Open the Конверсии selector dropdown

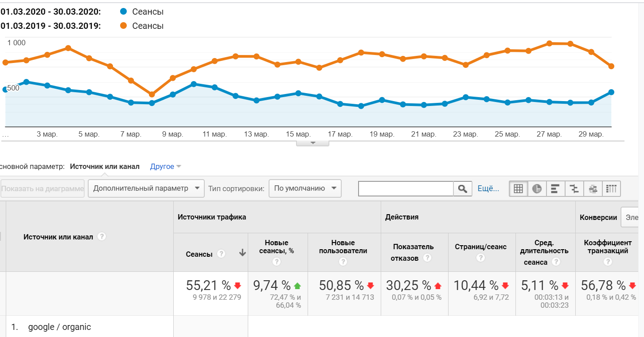[x=632, y=217]
